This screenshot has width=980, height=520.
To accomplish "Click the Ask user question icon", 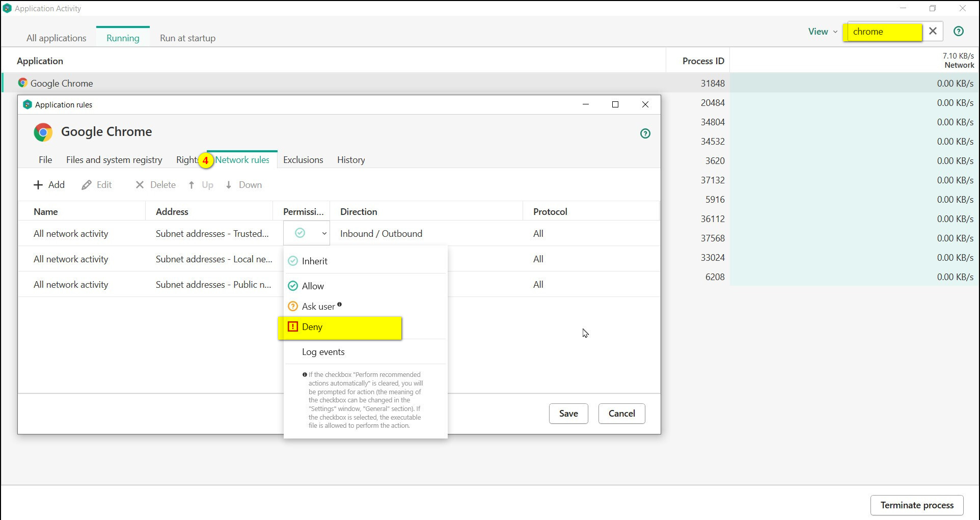I will [x=293, y=306].
